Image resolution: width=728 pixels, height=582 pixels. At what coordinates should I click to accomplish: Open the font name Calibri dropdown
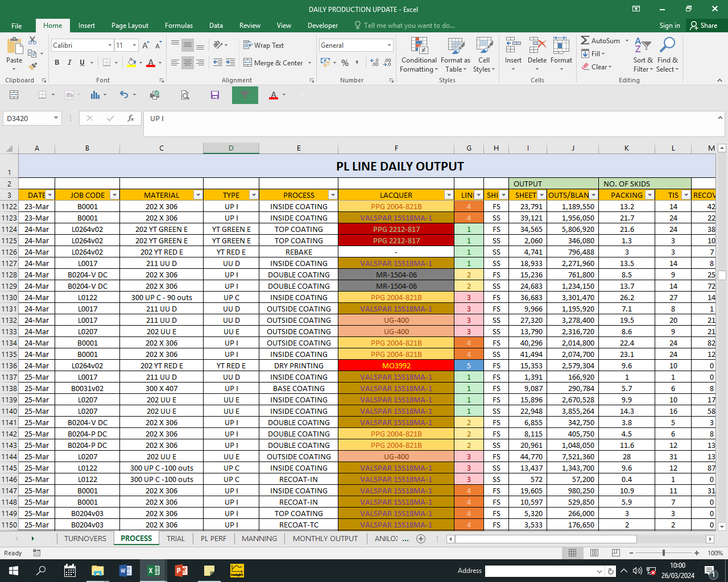110,45
